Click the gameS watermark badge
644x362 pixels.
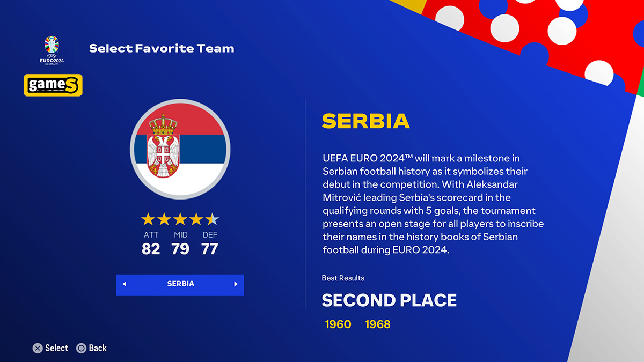coord(53,85)
